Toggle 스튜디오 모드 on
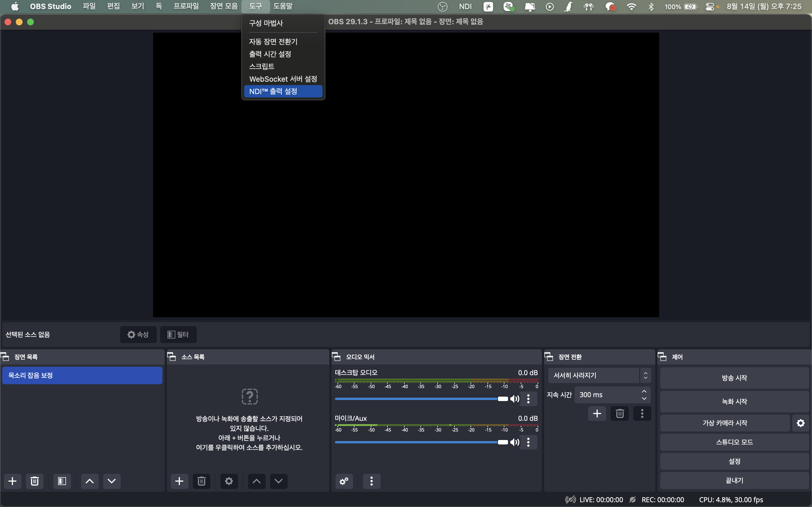Screen dimensions: 812x507 pyautogui.click(x=734, y=442)
